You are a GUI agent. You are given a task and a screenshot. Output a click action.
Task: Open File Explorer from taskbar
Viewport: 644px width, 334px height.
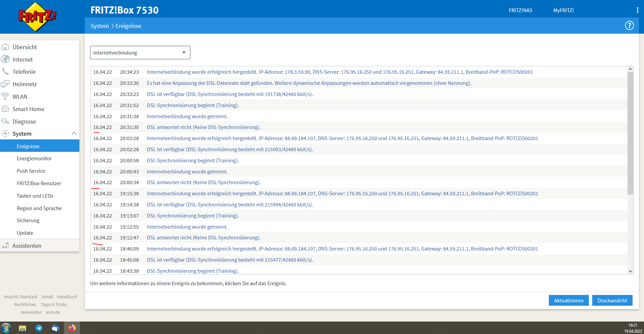(x=22, y=328)
